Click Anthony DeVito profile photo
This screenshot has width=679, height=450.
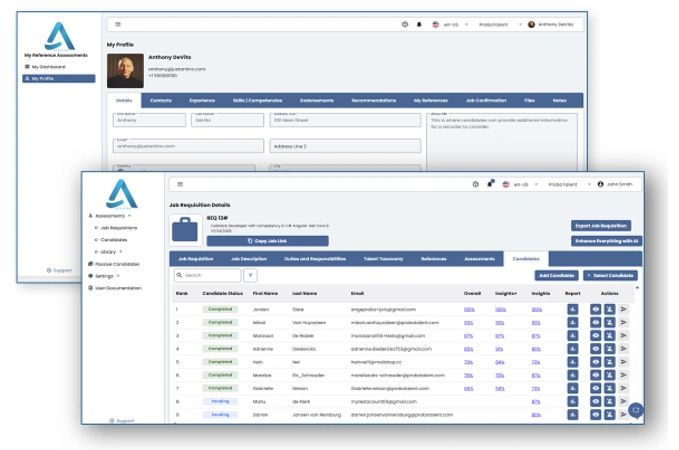(x=125, y=71)
